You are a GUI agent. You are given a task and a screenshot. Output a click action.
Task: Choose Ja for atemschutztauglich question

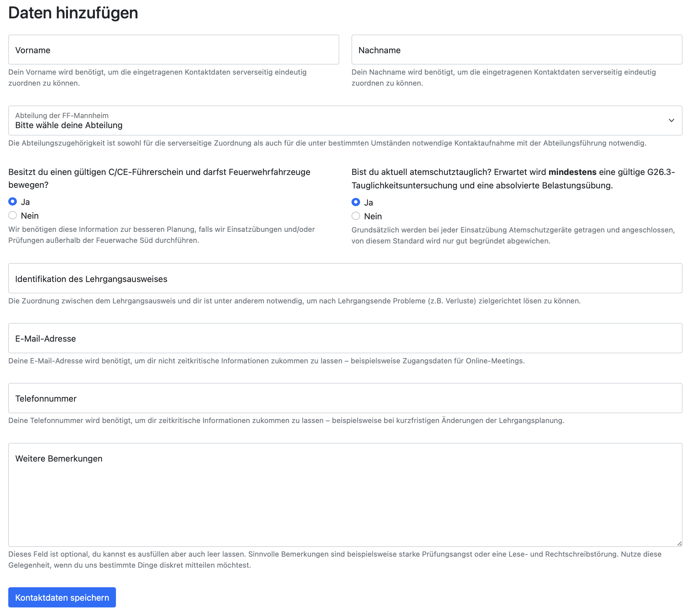click(355, 202)
